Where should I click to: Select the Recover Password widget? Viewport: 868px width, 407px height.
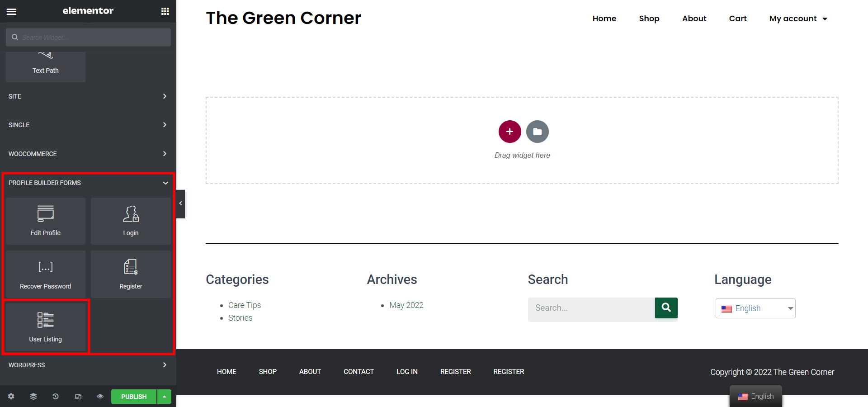(45, 274)
